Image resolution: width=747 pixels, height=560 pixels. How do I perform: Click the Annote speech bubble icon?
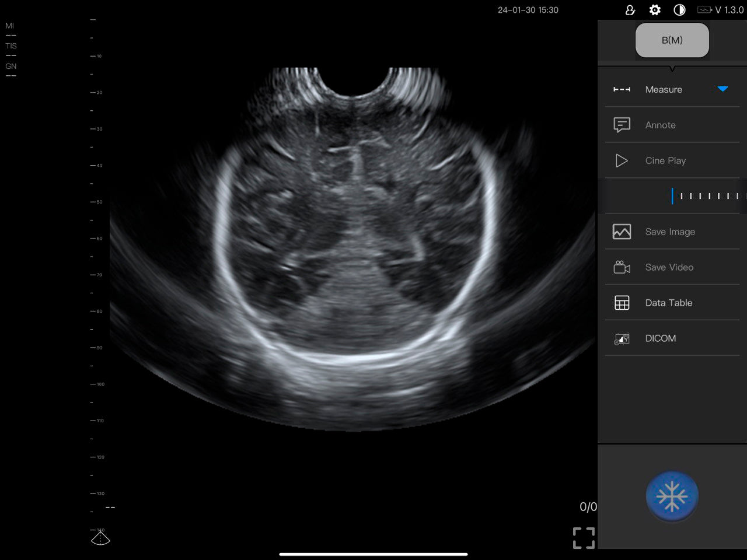tap(622, 125)
